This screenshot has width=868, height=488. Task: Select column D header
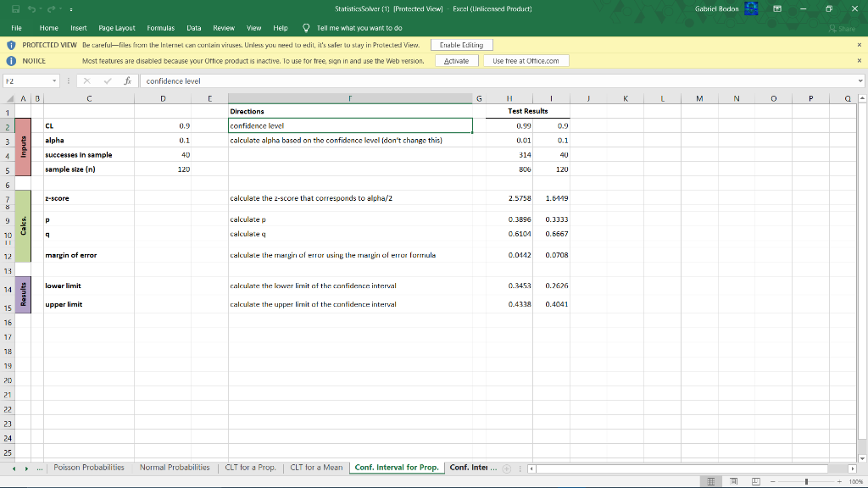pos(163,98)
